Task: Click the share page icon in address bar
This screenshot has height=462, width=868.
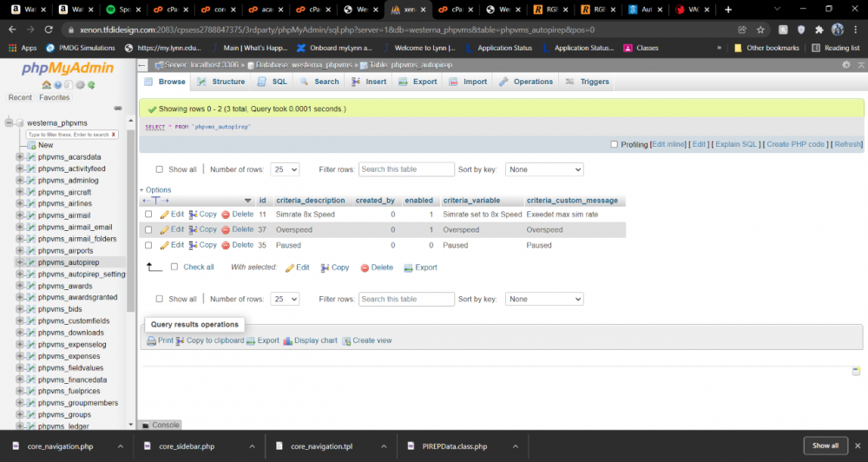Action: coord(742,30)
